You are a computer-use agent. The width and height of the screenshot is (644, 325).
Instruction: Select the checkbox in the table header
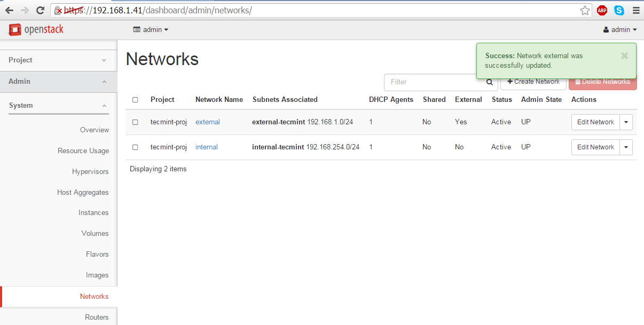135,100
